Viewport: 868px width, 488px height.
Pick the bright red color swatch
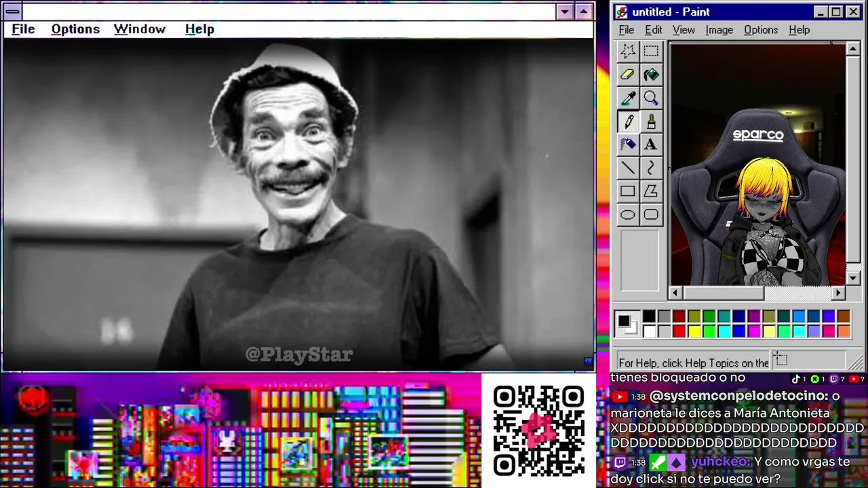(679, 331)
